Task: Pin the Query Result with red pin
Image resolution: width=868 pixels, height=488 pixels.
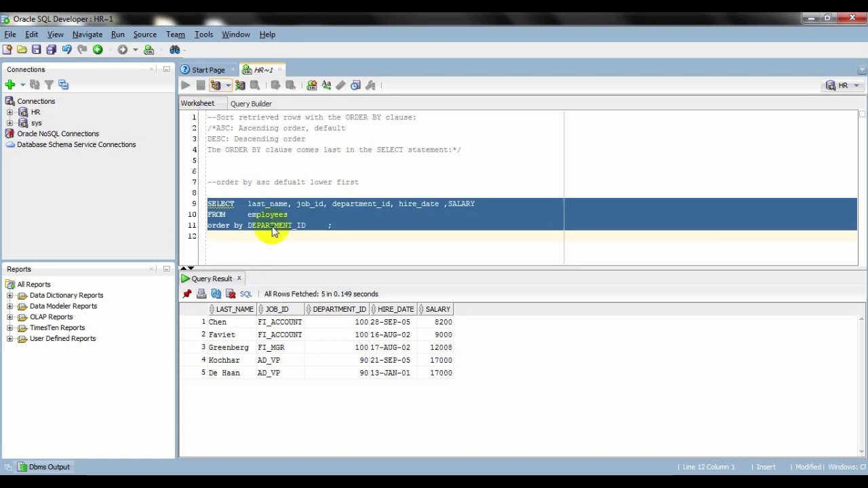Action: (187, 294)
